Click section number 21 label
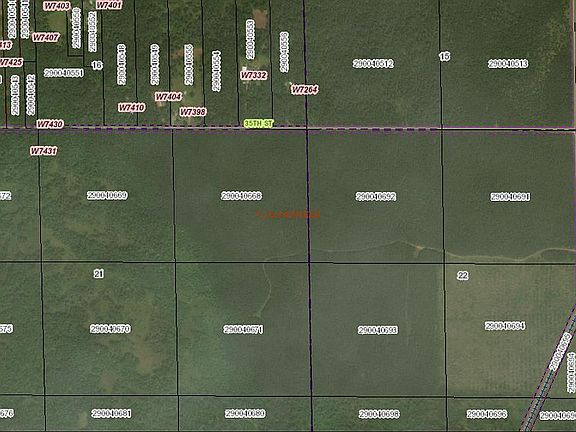This screenshot has height=432, width=576. (99, 274)
